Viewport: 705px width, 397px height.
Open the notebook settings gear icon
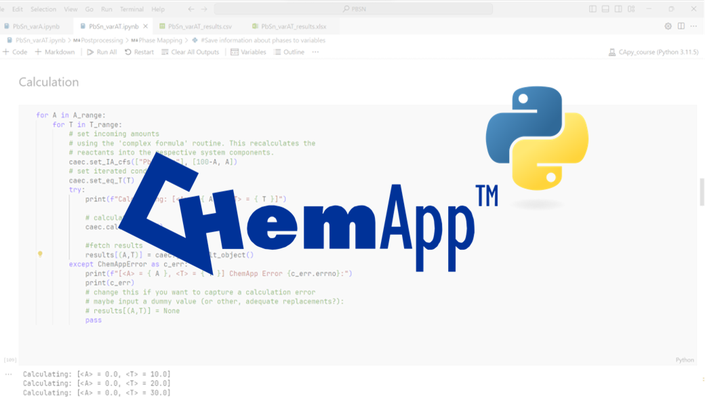[x=668, y=27]
